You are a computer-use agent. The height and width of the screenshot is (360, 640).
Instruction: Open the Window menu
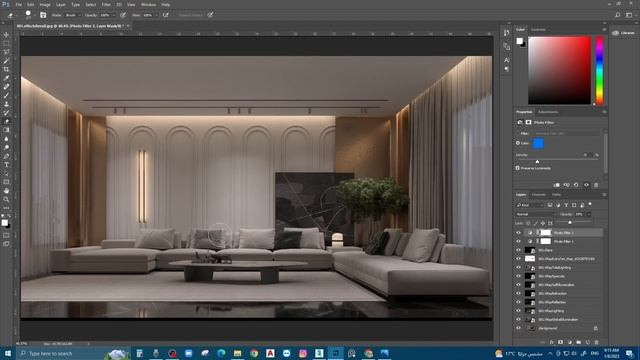tap(148, 4)
